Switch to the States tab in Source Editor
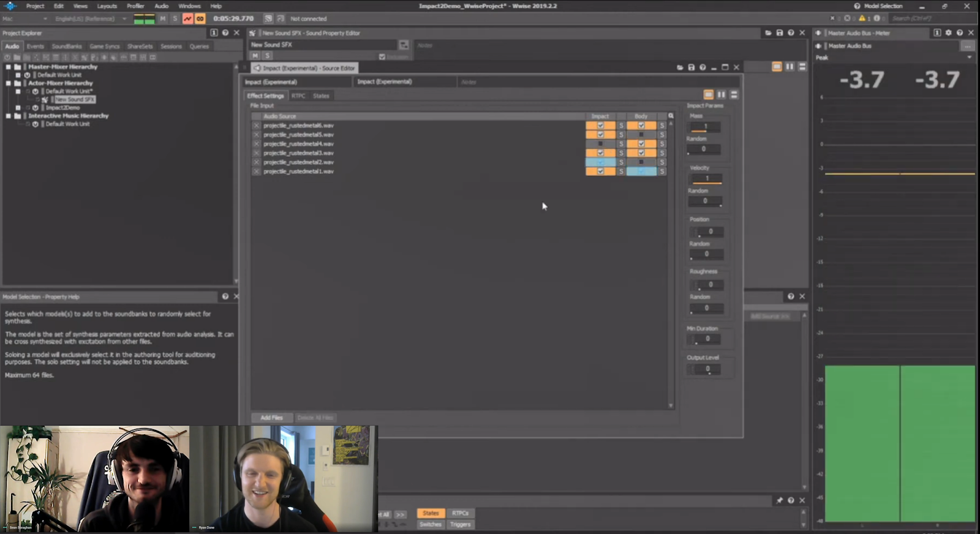980x534 pixels. tap(321, 96)
